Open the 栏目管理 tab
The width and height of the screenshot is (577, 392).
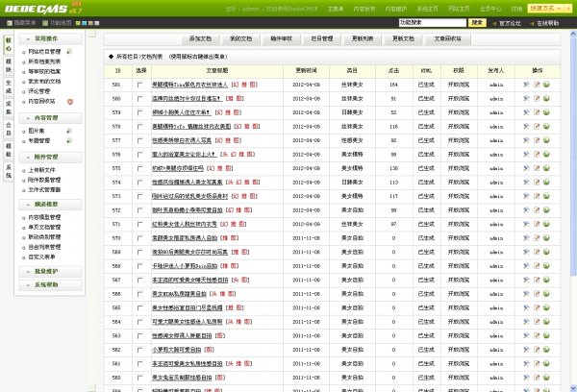tap(322, 38)
